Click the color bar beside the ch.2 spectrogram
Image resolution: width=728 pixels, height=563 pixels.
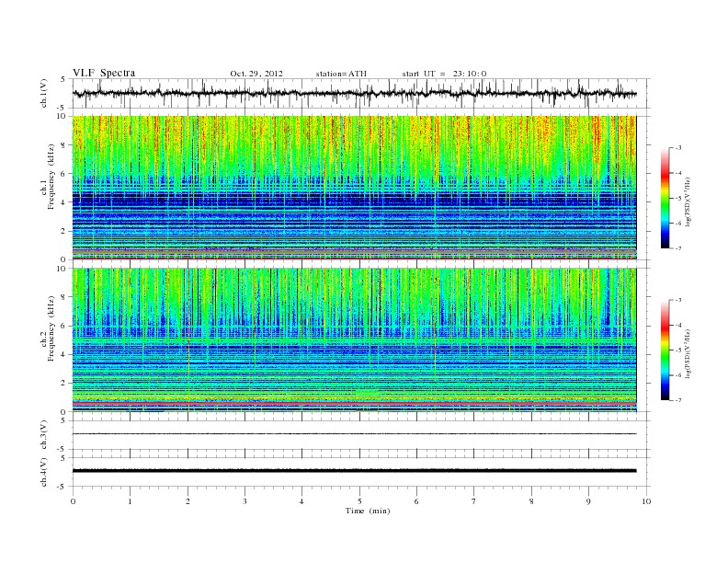[665, 350]
